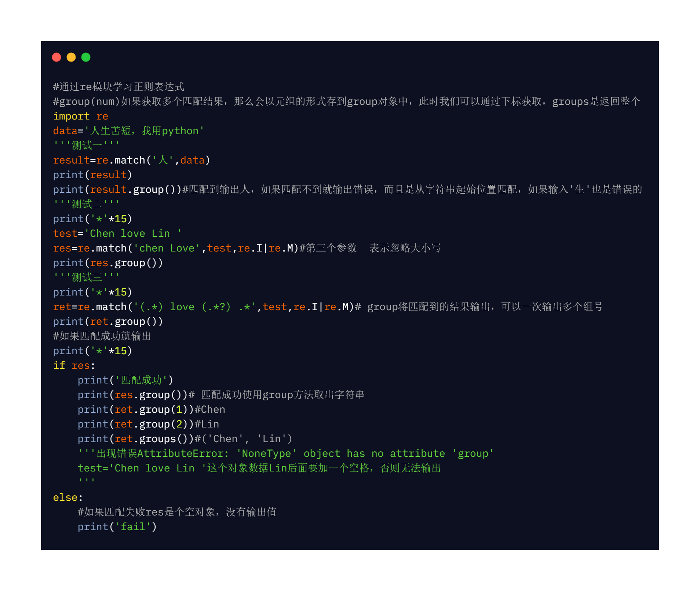Click the line print(ret.group(1))#Chen
The width and height of the screenshot is (700, 591).
tap(152, 409)
